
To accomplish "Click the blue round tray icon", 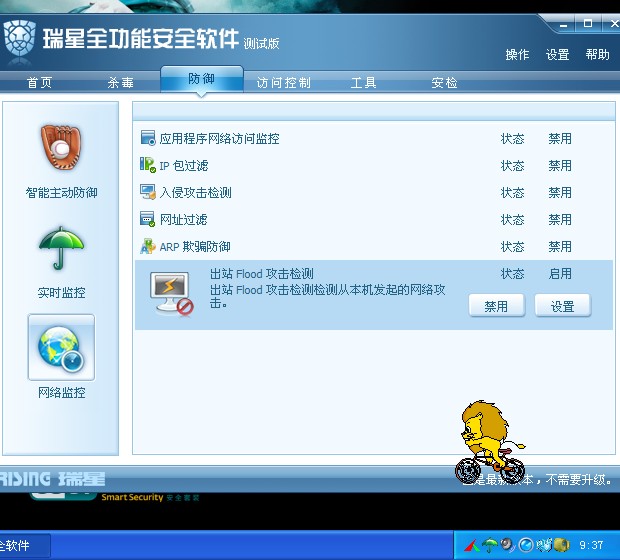I will click(x=525, y=545).
